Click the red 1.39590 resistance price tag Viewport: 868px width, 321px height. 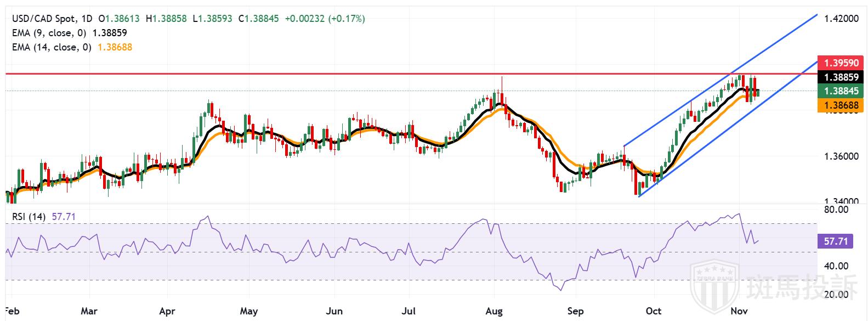tap(841, 63)
